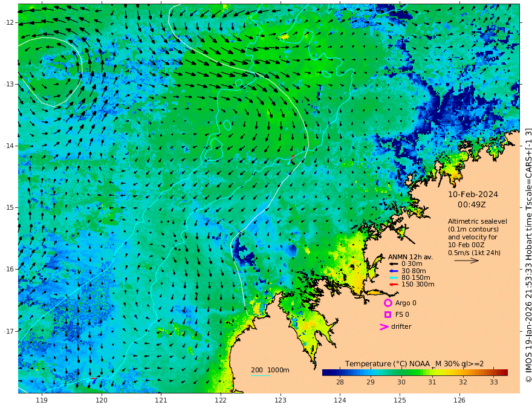Select the magenta FS square marker
Screen dimensions: 532x411
tap(388, 315)
